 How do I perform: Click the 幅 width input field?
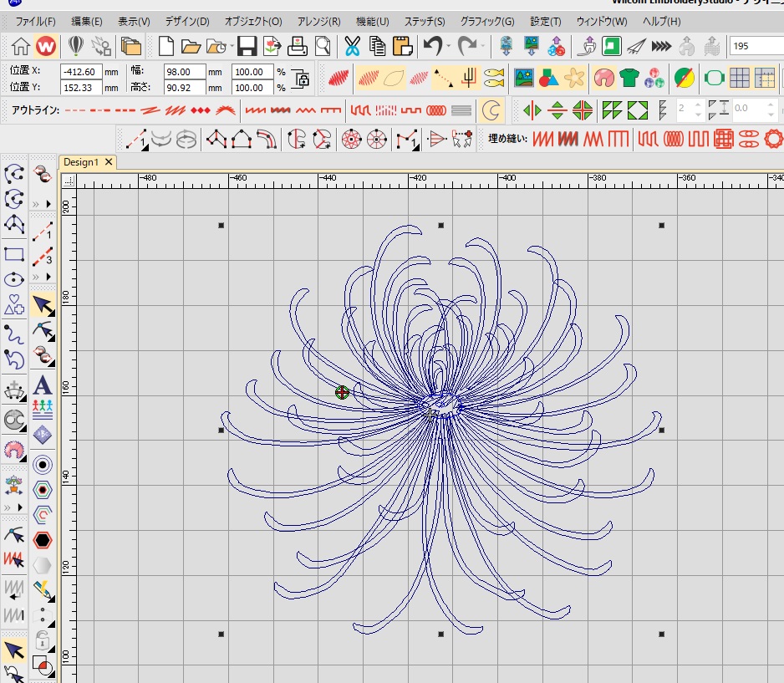tap(185, 72)
